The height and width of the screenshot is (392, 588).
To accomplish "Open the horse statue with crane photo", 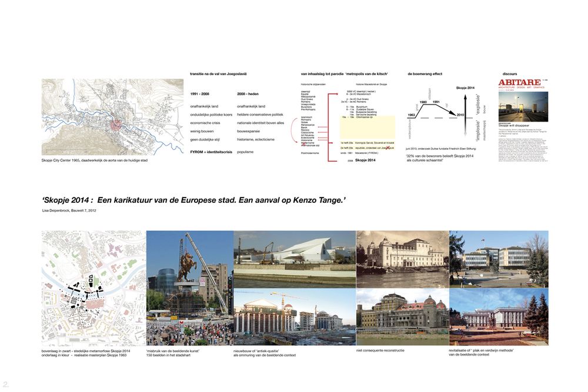I will tap(190, 288).
